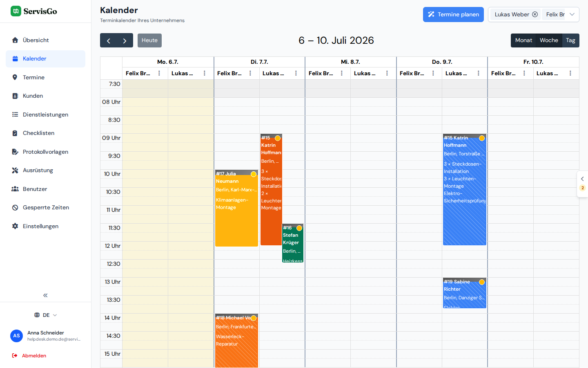Image resolution: width=588 pixels, height=368 pixels.
Task: Open Felix options menu for Monday 6.7.
Action: tap(159, 73)
